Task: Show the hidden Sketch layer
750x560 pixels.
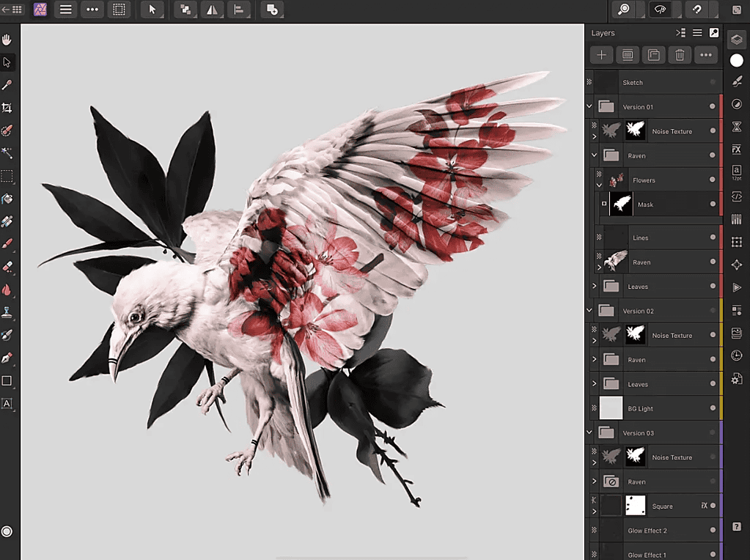Action: [713, 82]
